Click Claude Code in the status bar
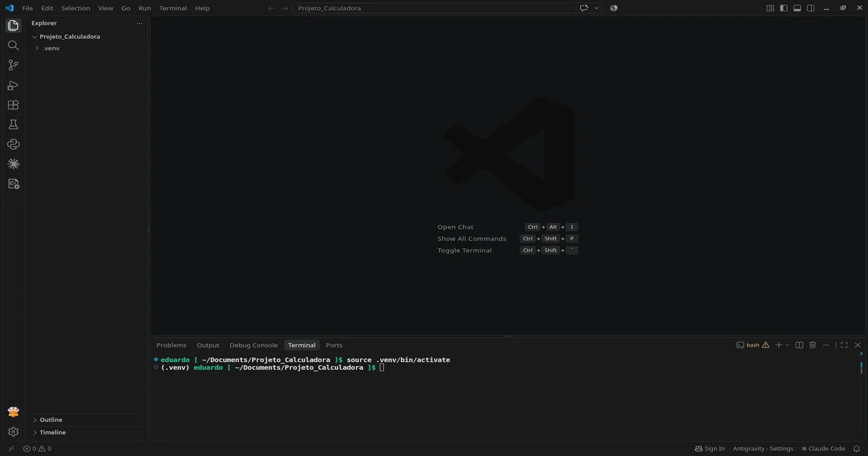This screenshot has width=868, height=456. [823, 449]
